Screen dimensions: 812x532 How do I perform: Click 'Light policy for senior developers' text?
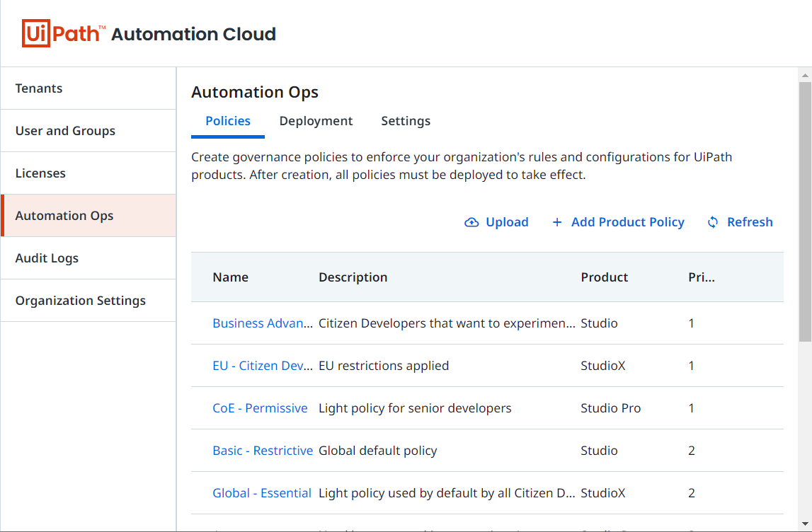[x=415, y=407]
